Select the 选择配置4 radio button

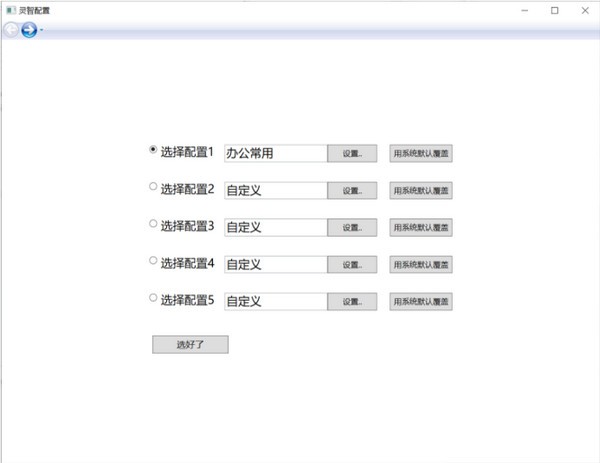[x=153, y=260]
